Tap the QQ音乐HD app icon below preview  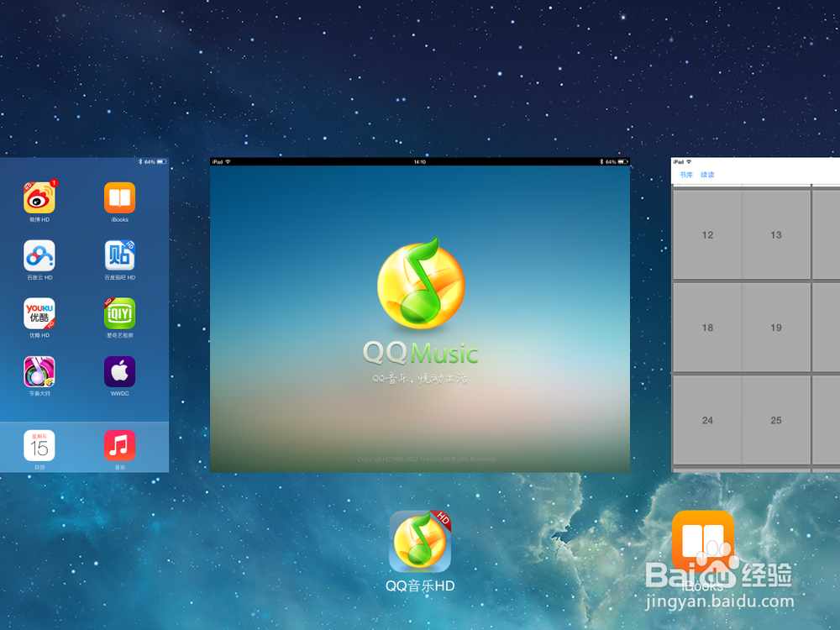point(420,542)
